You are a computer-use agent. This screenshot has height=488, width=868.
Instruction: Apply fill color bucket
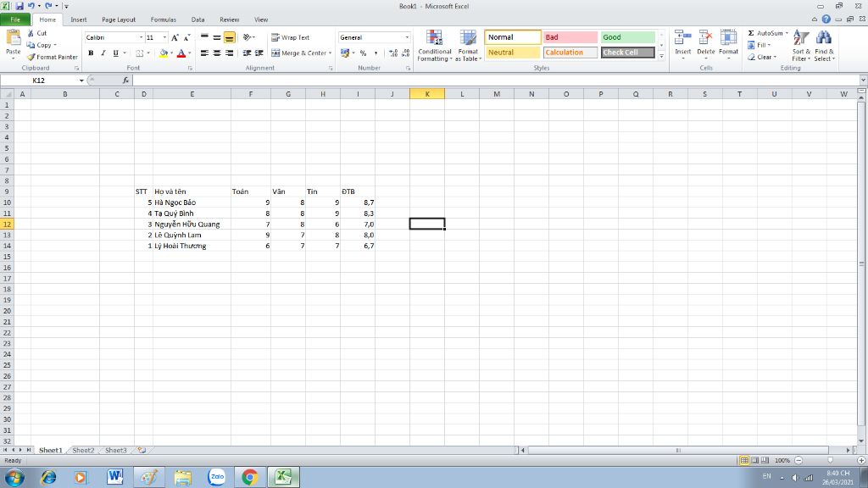(x=164, y=53)
